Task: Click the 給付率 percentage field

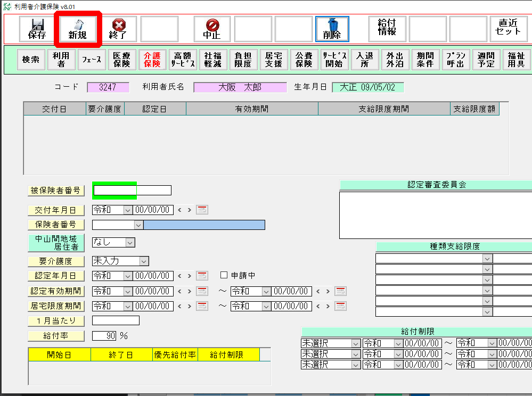Action: (x=104, y=336)
